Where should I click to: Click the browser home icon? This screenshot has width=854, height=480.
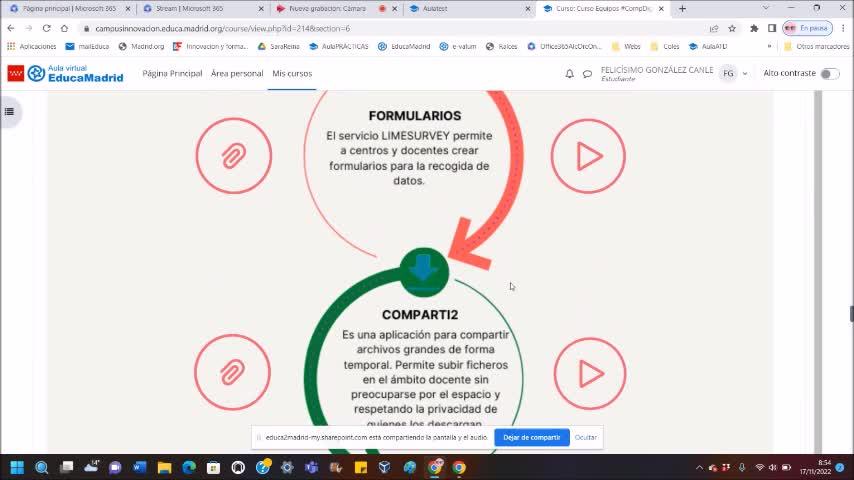pyautogui.click(x=64, y=28)
